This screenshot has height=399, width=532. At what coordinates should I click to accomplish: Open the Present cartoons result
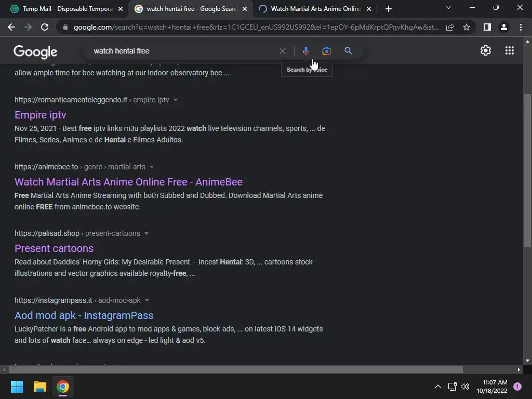pyautogui.click(x=54, y=248)
